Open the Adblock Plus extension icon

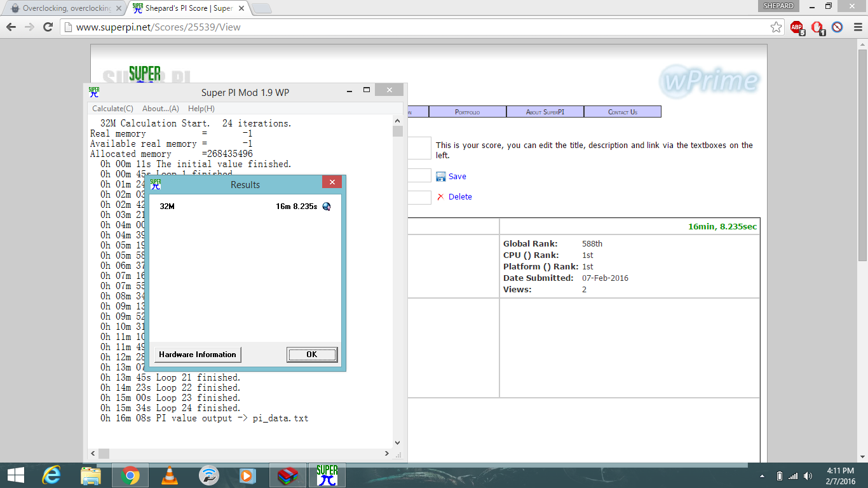(x=797, y=27)
